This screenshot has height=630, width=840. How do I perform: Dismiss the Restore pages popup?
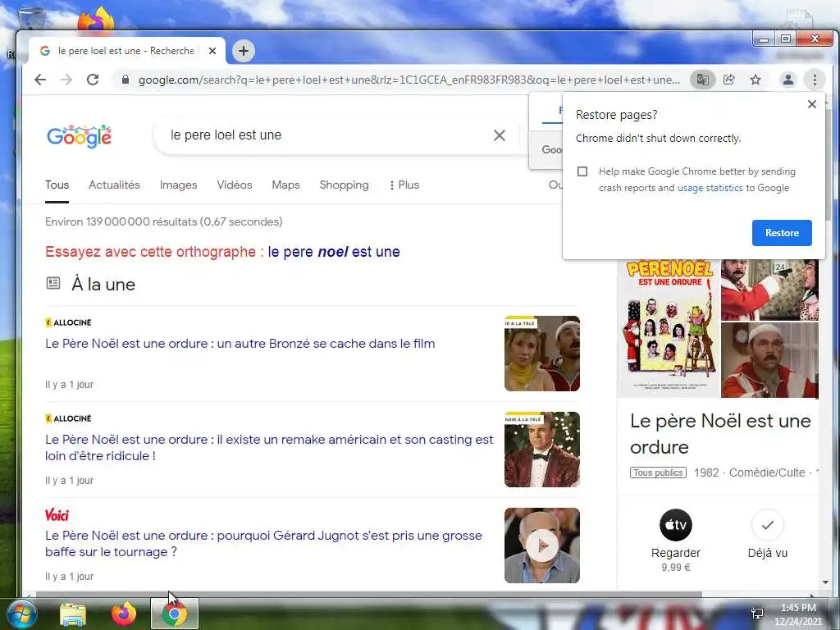coord(811,104)
